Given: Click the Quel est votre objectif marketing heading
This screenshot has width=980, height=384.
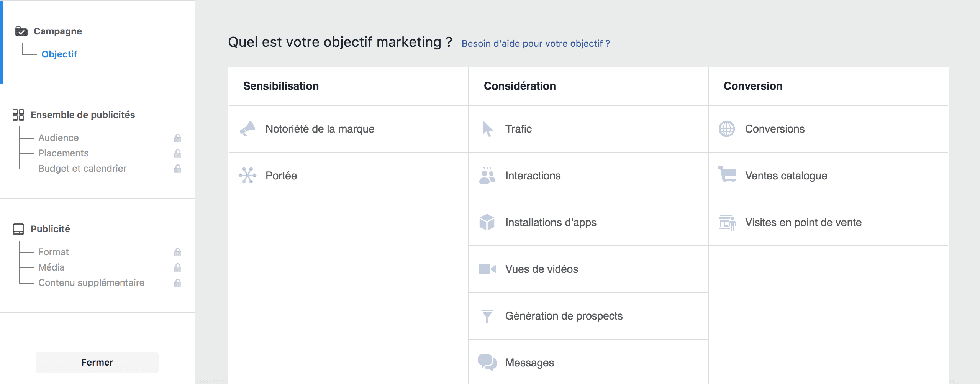Looking at the screenshot, I should [340, 42].
